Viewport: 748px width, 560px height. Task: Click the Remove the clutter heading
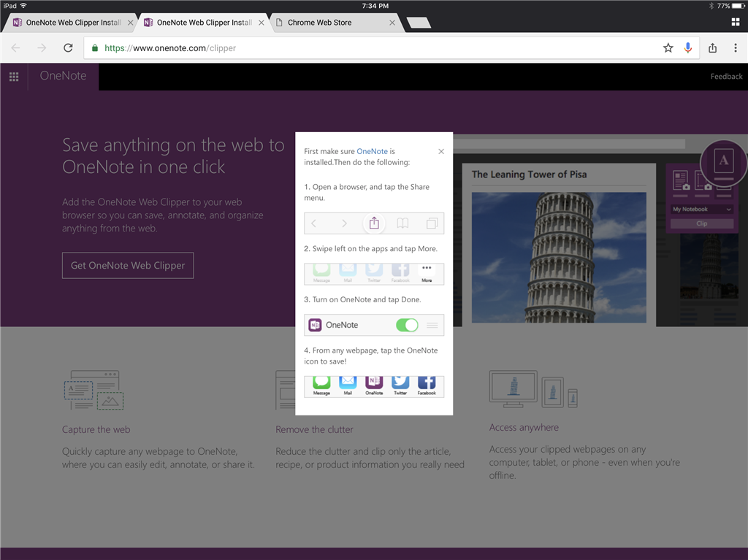coord(314,429)
